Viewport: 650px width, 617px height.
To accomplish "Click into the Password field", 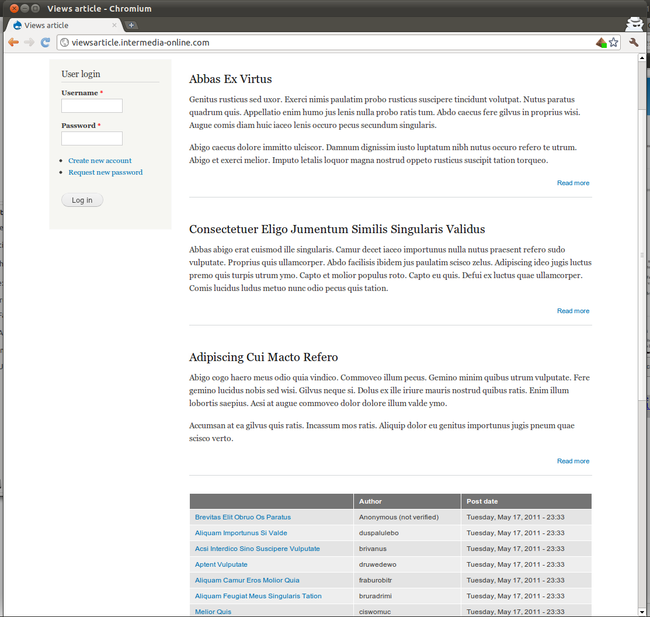I will [92, 138].
